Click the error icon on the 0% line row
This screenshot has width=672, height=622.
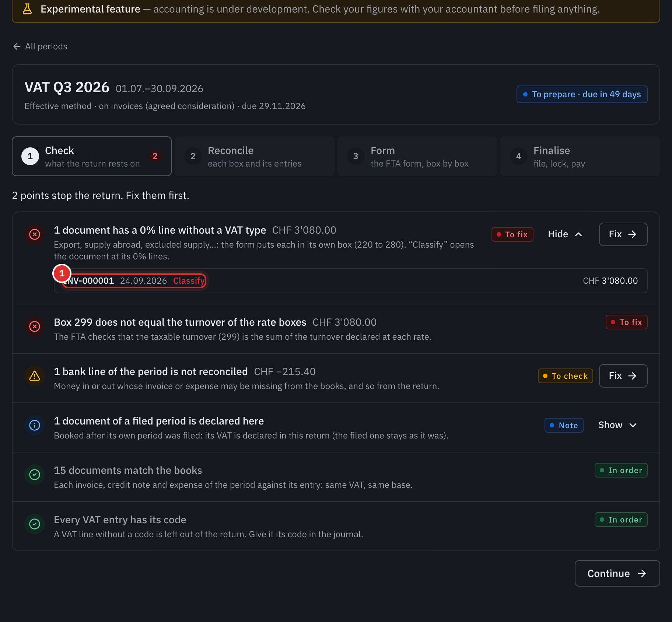pos(35,234)
